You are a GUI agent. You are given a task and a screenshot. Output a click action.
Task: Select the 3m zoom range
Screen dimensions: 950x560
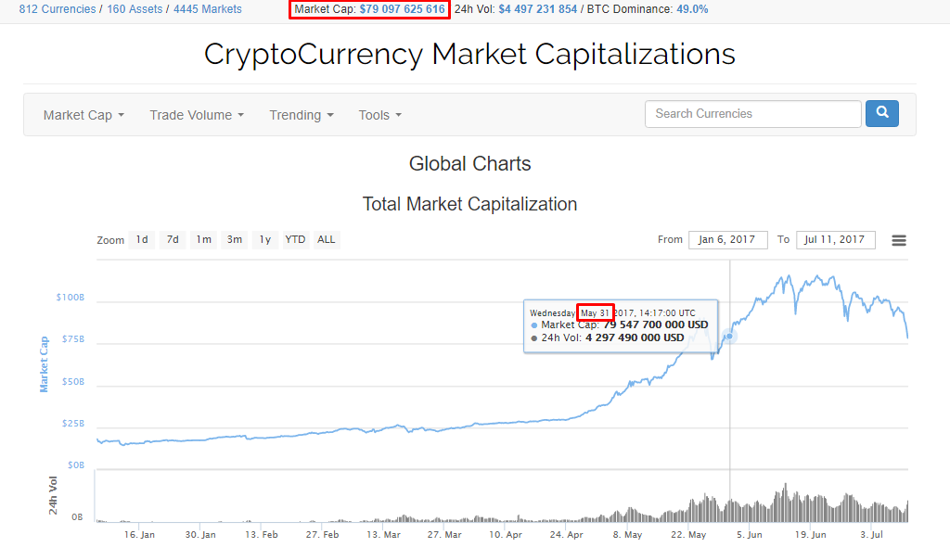click(x=235, y=239)
